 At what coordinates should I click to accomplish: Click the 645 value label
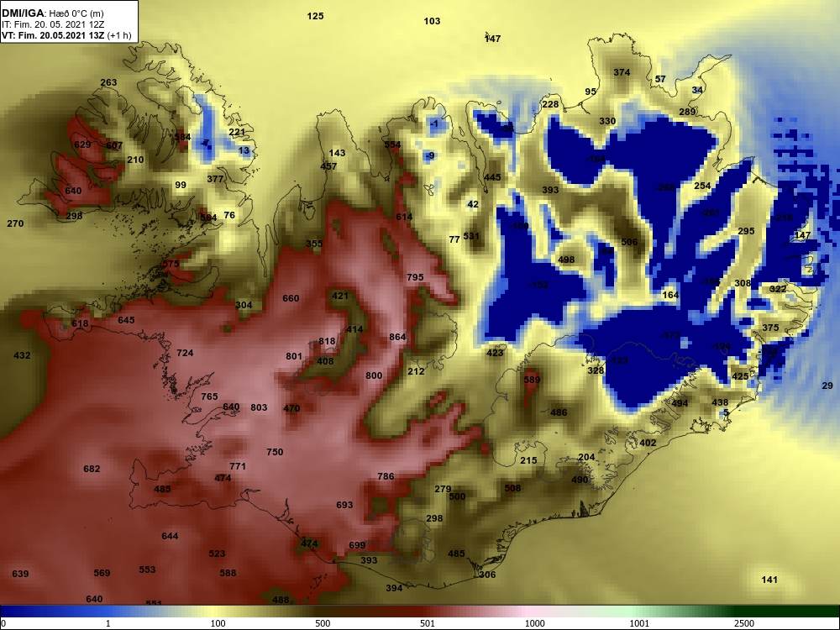(127, 320)
